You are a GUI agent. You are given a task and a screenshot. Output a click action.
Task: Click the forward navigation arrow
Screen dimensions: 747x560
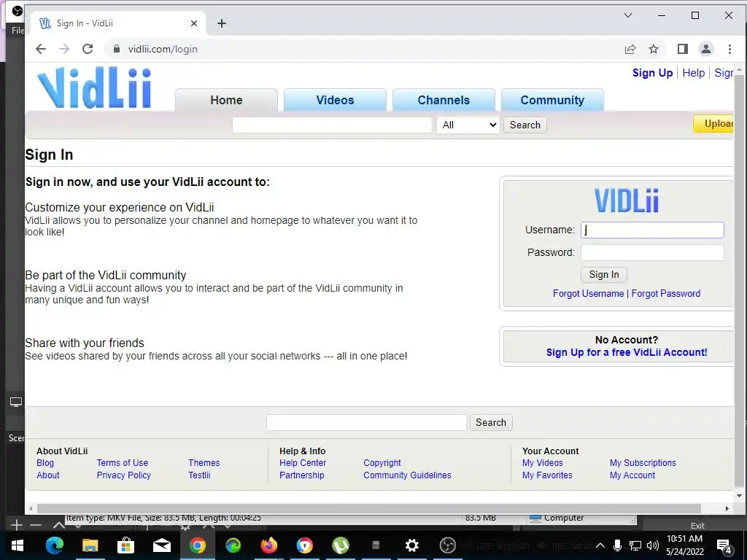[64, 49]
